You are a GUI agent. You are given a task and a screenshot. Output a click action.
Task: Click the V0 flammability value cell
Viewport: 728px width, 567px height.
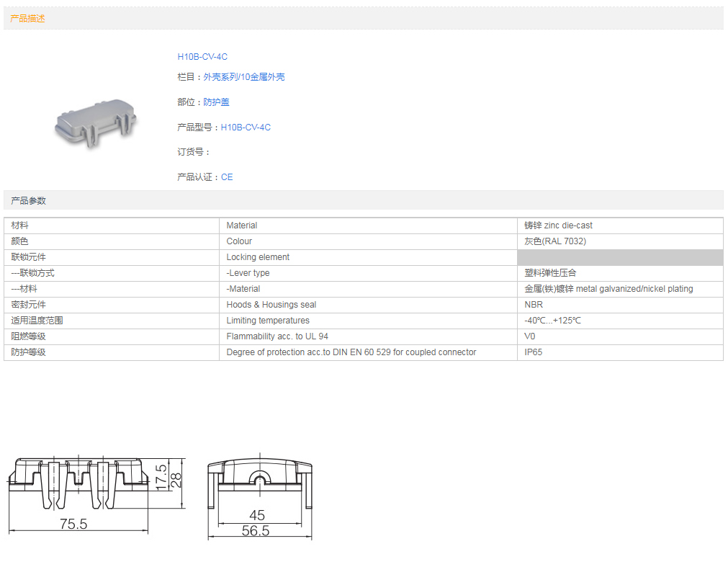click(x=530, y=336)
